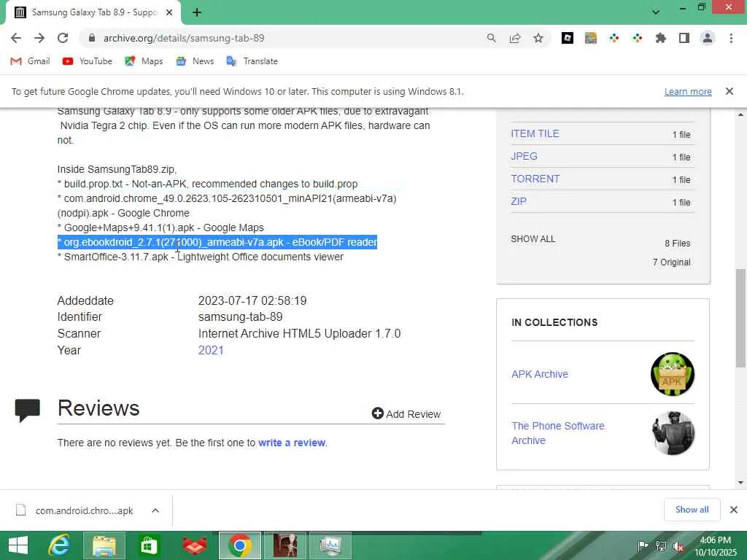
Task: Open the APK Archive android thumbnail
Action: (x=672, y=374)
